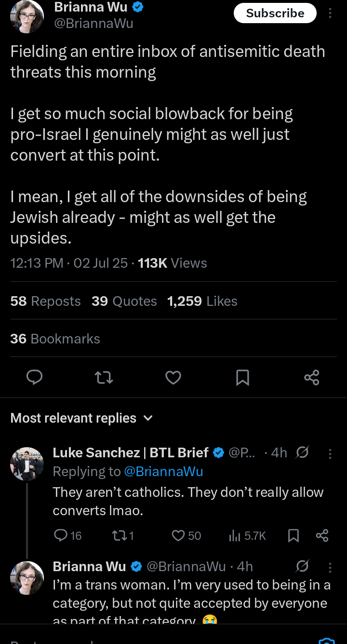Open the three-dot menu beside Subscribe
The image size is (347, 644).
tap(330, 14)
